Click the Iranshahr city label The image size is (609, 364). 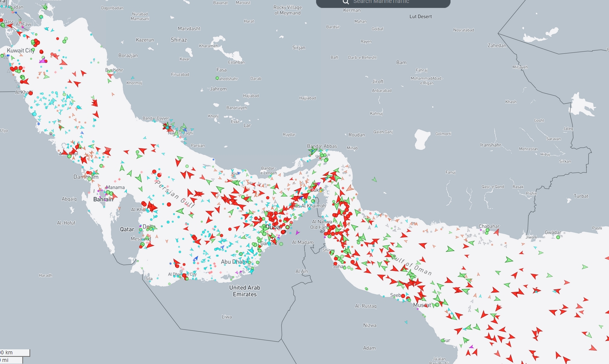click(490, 145)
